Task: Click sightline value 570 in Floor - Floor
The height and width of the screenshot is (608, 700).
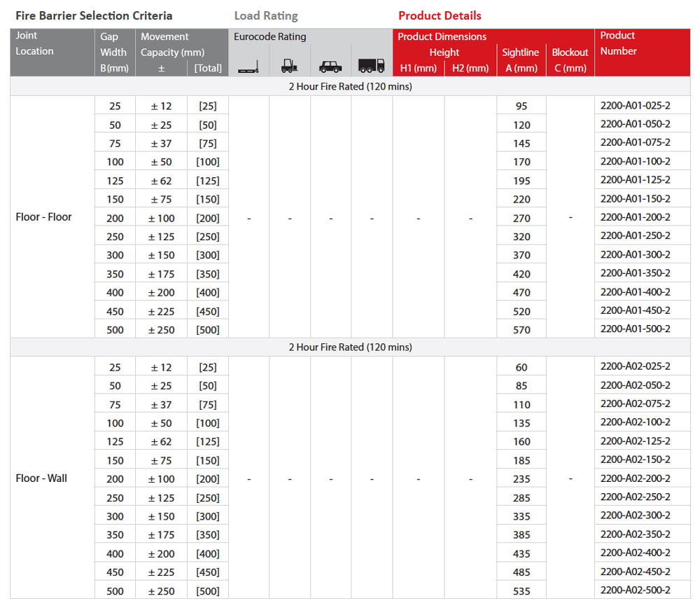Action: pyautogui.click(x=521, y=330)
